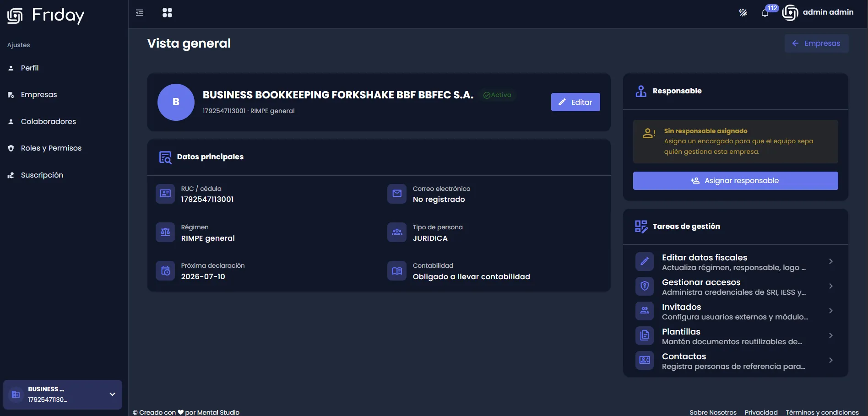This screenshot has height=416, width=868.
Task: Open Sobre Nosotros footer link
Action: [x=713, y=412]
